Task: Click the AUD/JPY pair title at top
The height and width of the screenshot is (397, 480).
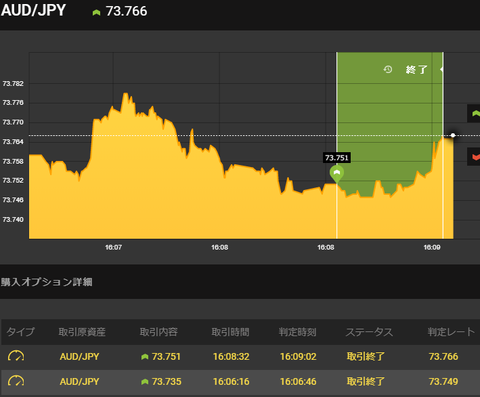Action: (x=33, y=10)
